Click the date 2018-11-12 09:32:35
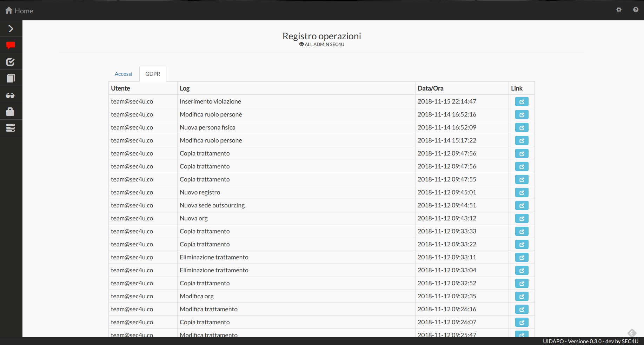This screenshot has height=345, width=644. 447,296
